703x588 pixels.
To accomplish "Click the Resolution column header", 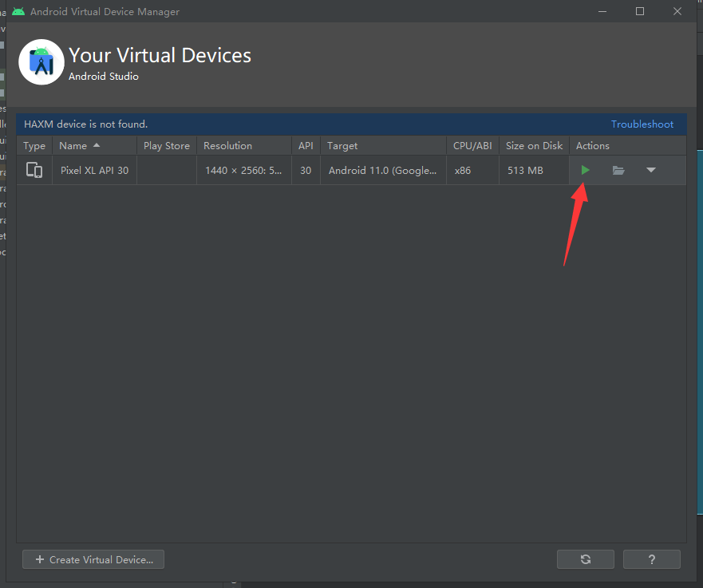I will click(244, 146).
